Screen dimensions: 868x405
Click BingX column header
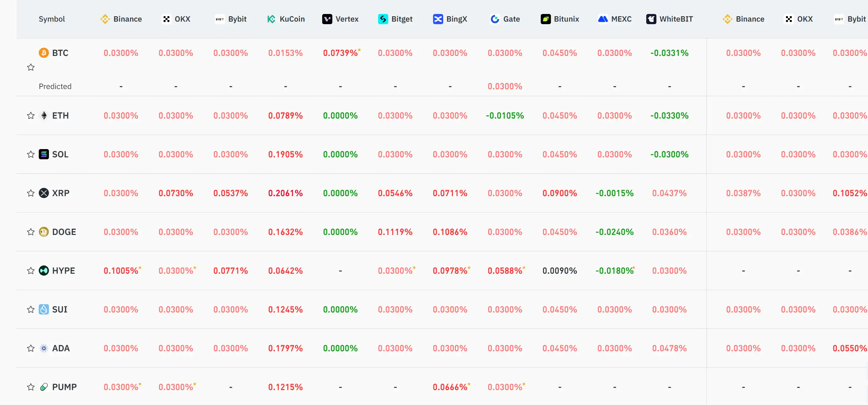click(456, 19)
